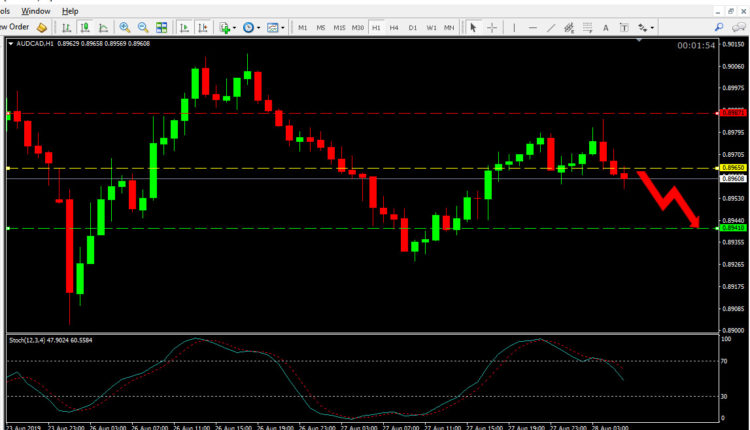The height and width of the screenshot is (430, 750).
Task: Click the arrows objects icon
Action: click(x=643, y=28)
